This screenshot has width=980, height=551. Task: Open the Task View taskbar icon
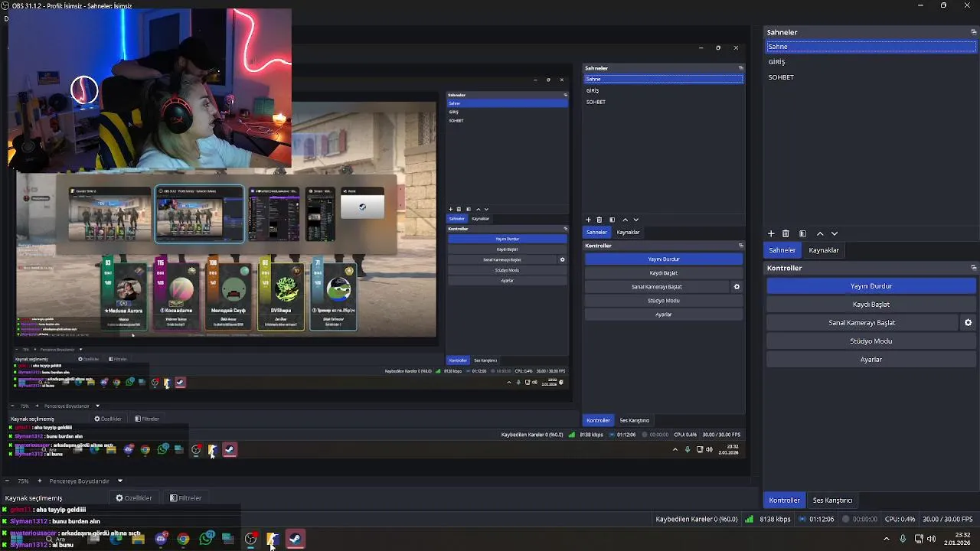(x=93, y=539)
